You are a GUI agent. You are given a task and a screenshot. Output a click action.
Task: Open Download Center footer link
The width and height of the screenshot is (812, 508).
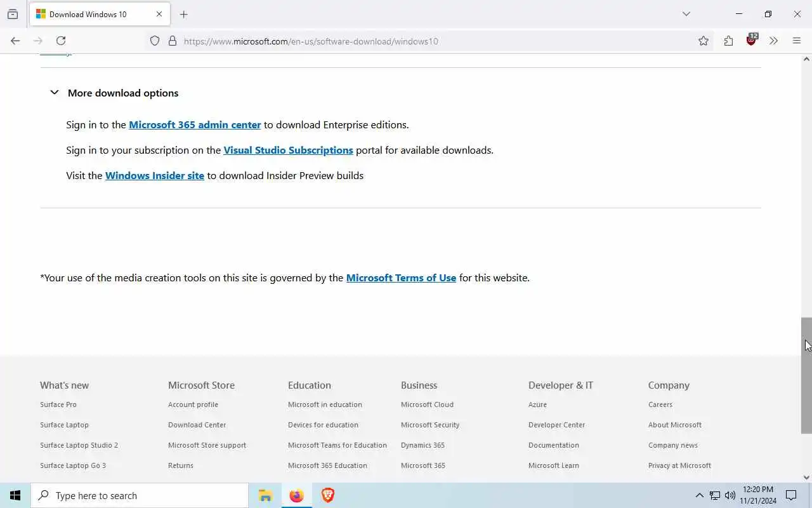(197, 425)
